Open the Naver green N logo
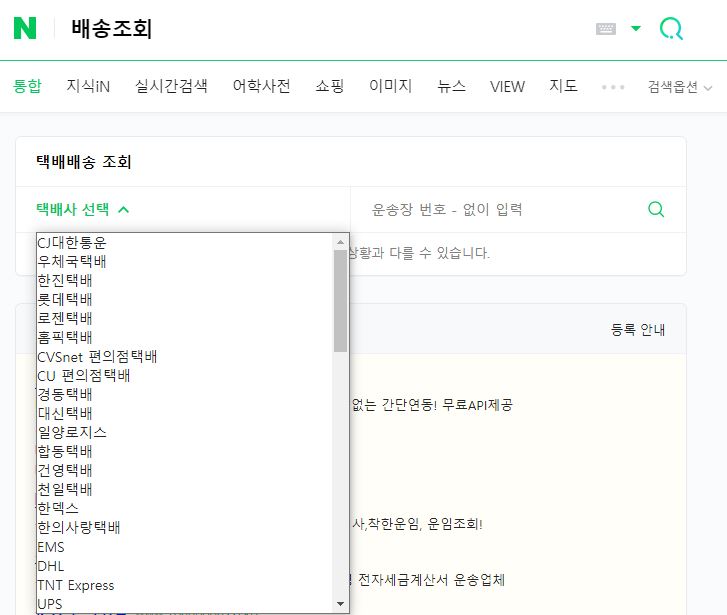727x615 pixels. click(x=25, y=28)
